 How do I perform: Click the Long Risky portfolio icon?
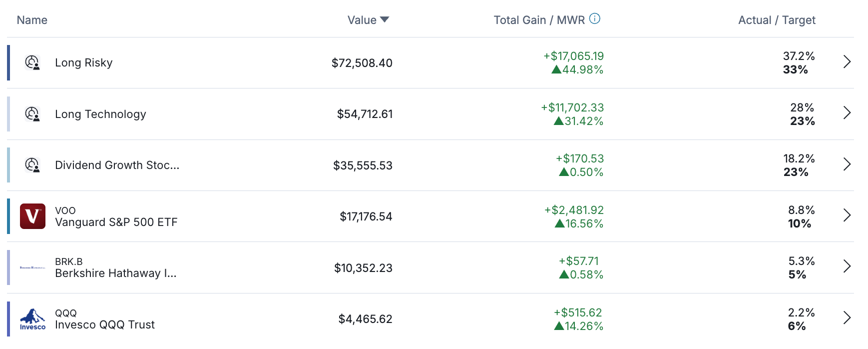(x=32, y=62)
